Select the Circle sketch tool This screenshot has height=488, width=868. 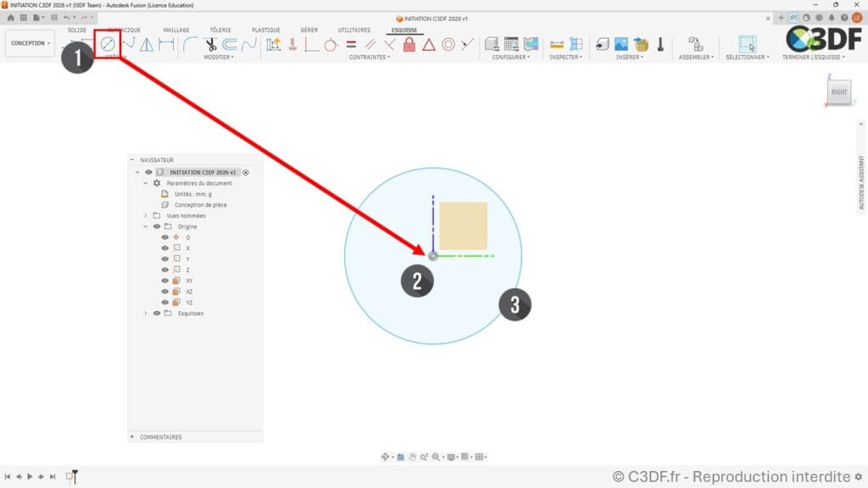click(108, 44)
